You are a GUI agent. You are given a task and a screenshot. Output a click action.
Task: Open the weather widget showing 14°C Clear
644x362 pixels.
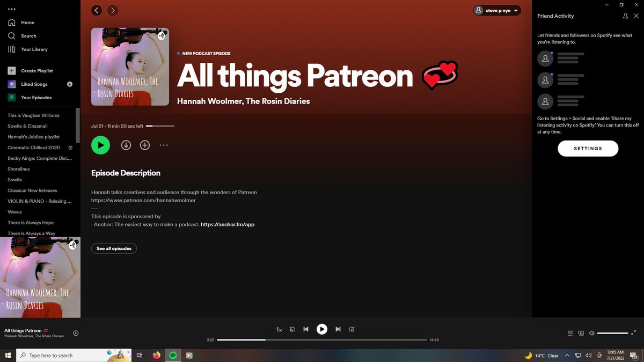(542, 356)
